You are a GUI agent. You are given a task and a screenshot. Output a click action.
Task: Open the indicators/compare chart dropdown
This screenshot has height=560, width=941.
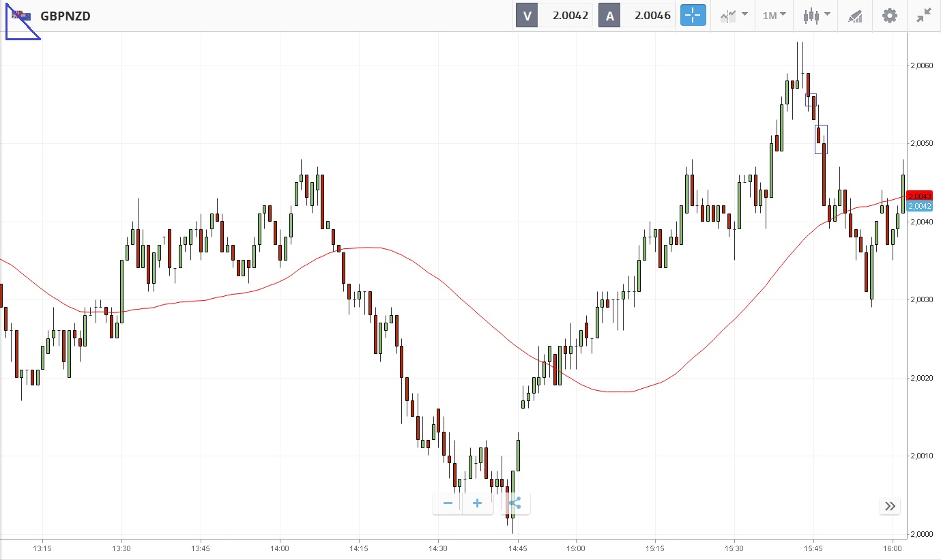click(734, 15)
